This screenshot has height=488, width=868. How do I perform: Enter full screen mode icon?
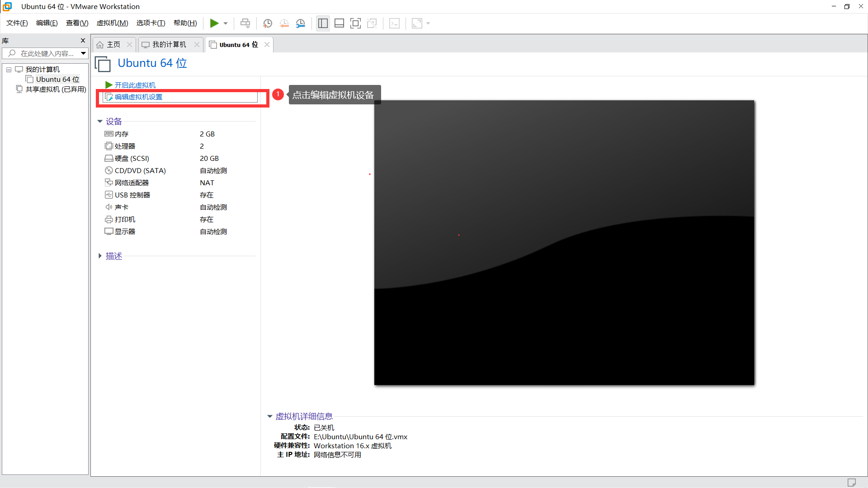coord(355,23)
